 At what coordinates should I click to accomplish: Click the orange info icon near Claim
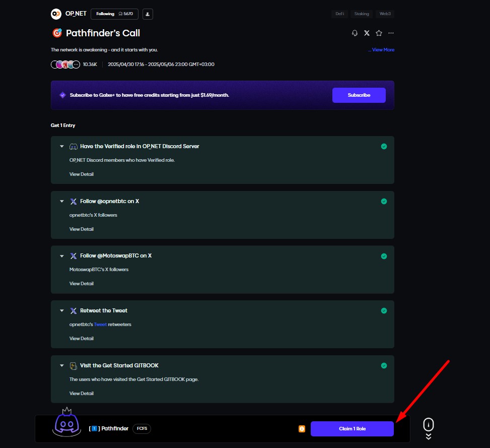pyautogui.click(x=302, y=429)
